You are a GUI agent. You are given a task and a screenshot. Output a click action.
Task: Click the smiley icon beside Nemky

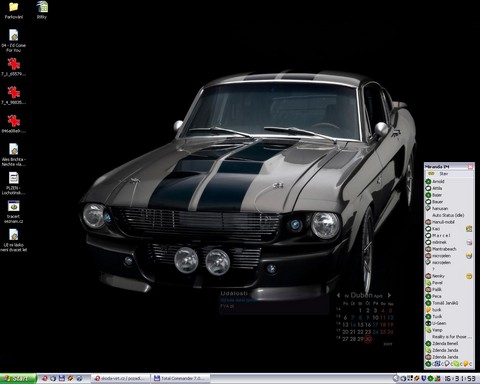click(x=469, y=276)
